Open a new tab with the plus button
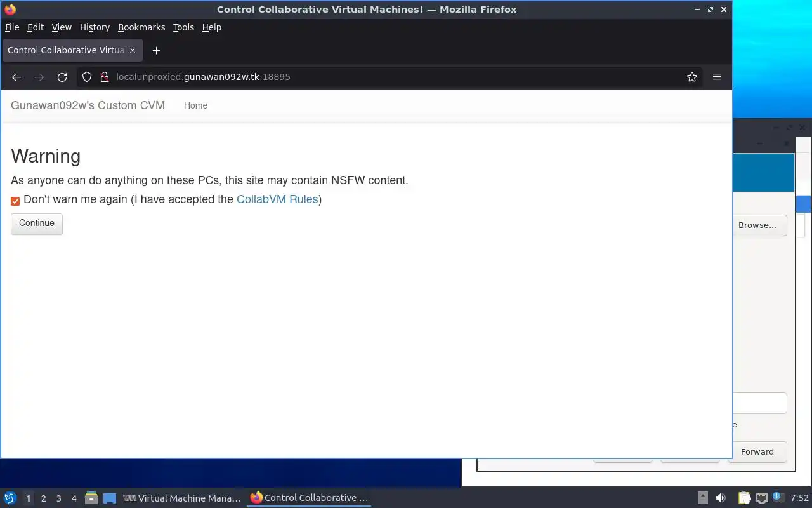Image resolution: width=812 pixels, height=508 pixels. coord(156,50)
